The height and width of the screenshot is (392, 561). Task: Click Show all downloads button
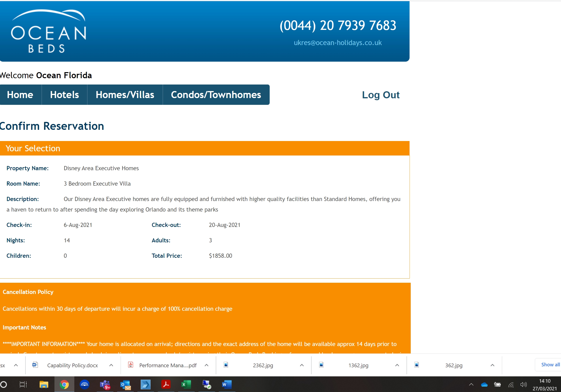(x=550, y=365)
